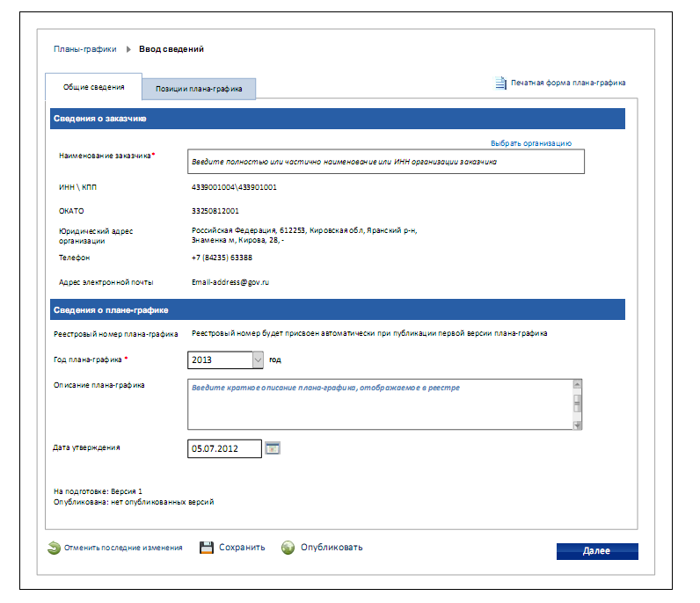Viewport: 700px width, 603px height.
Task: Click the Реестровый номер плана-графика label
Action: [x=115, y=334]
